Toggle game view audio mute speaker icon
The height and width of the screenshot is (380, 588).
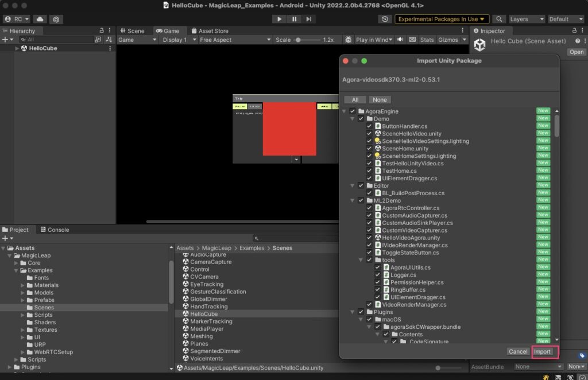400,40
